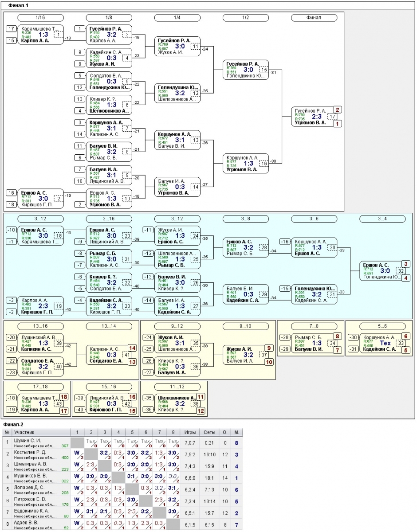The image size is (417, 532).
Task: Select the "17...18" placement header
Action: click(40, 387)
